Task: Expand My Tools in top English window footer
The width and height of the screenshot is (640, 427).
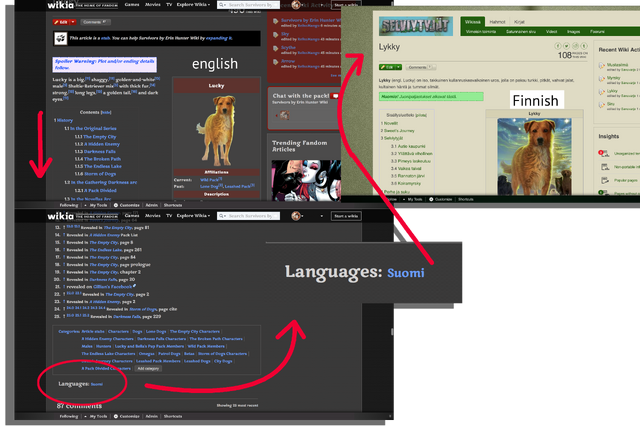Action: (x=96, y=205)
